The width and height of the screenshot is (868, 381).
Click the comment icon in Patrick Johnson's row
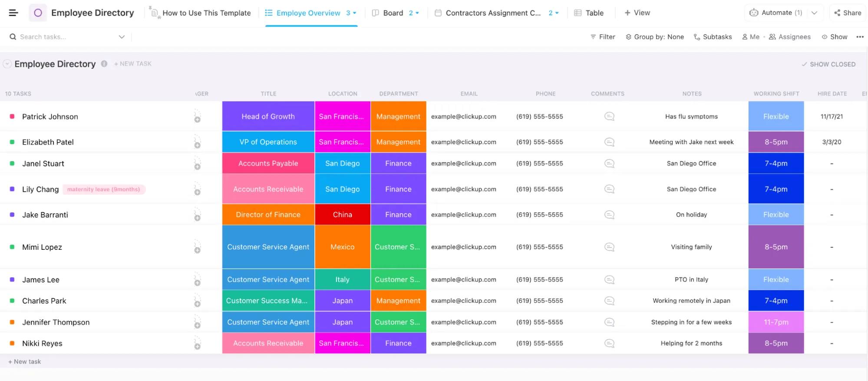tap(609, 116)
